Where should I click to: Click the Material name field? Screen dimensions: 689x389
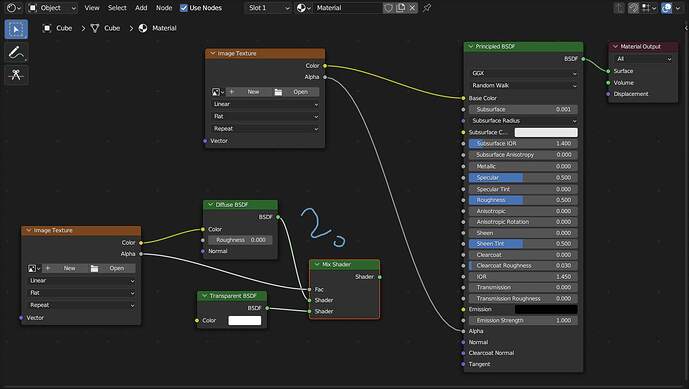tap(348, 8)
